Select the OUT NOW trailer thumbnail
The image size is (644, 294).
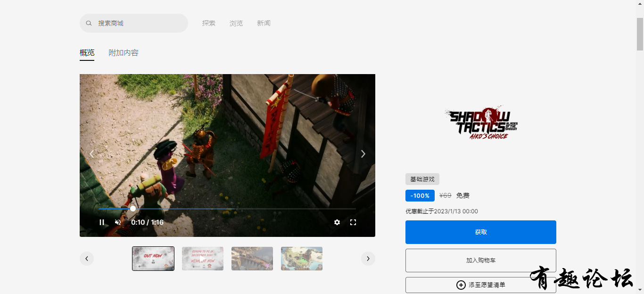point(153,259)
